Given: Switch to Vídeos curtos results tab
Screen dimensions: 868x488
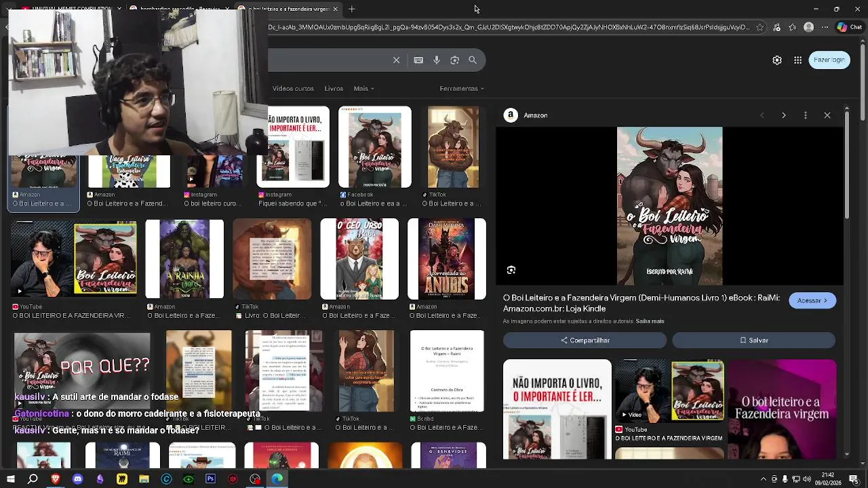Looking at the screenshot, I should [x=293, y=89].
